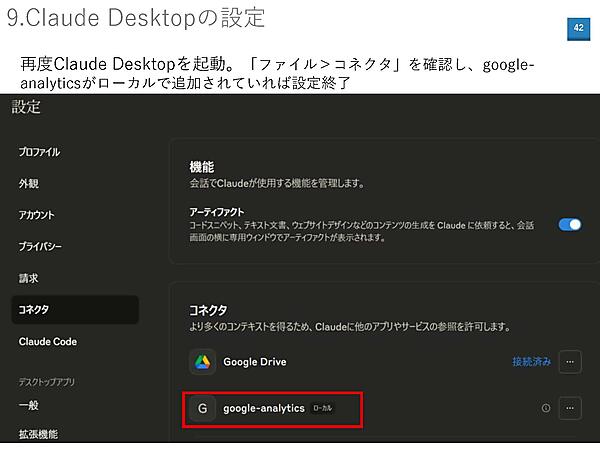Screen dimensions: 600x450
Task: Go to the アカウント settings section
Action: [x=37, y=215]
